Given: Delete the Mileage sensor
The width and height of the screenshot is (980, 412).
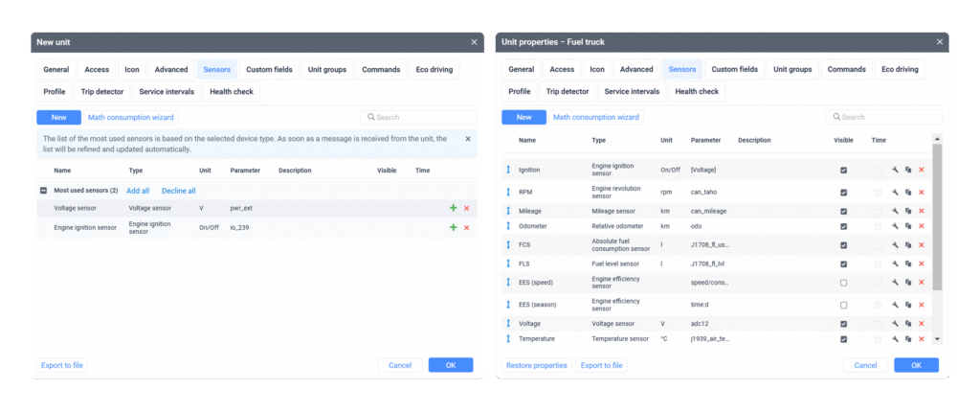Looking at the screenshot, I should pos(921,210).
